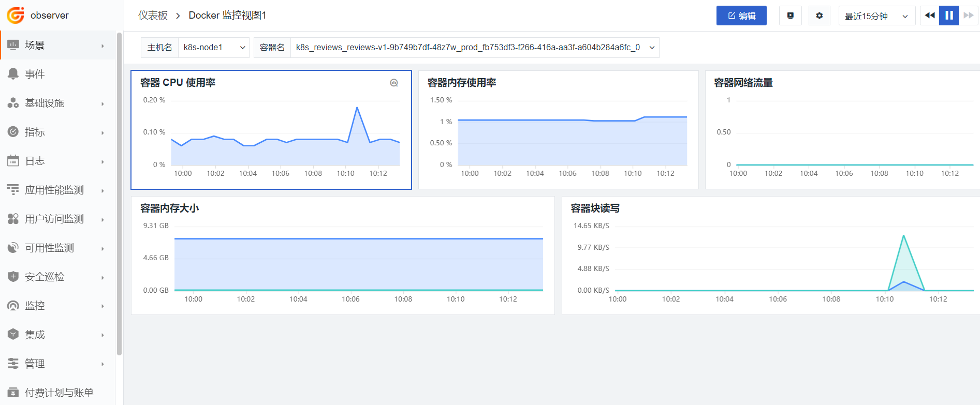Click the block read/write spike peak
The width and height of the screenshot is (980, 405).
pyautogui.click(x=903, y=236)
